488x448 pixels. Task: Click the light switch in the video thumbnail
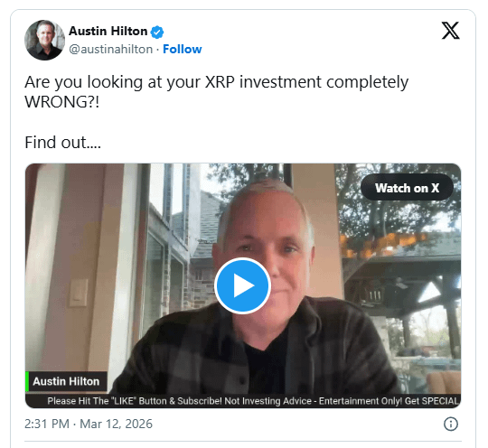click(79, 293)
